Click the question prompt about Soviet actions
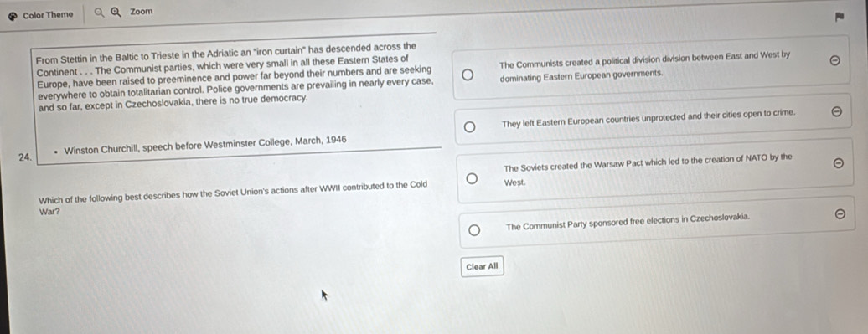 [233, 198]
